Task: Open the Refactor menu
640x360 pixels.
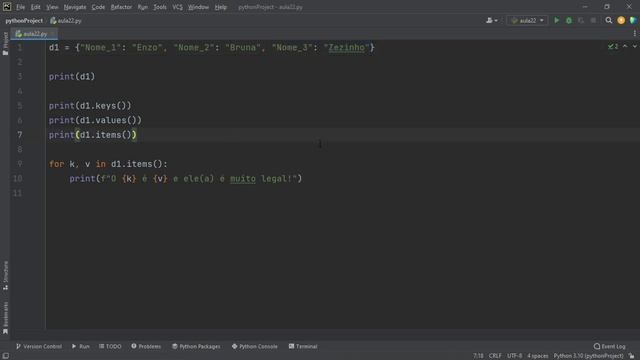Action: (x=121, y=7)
